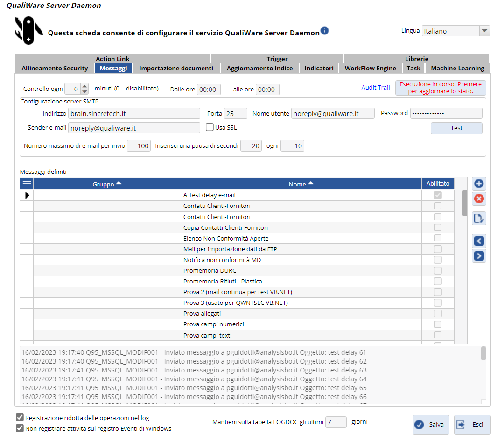Switch to the Importazione documenti tab
The height and width of the screenshot is (441, 504).
click(x=176, y=69)
